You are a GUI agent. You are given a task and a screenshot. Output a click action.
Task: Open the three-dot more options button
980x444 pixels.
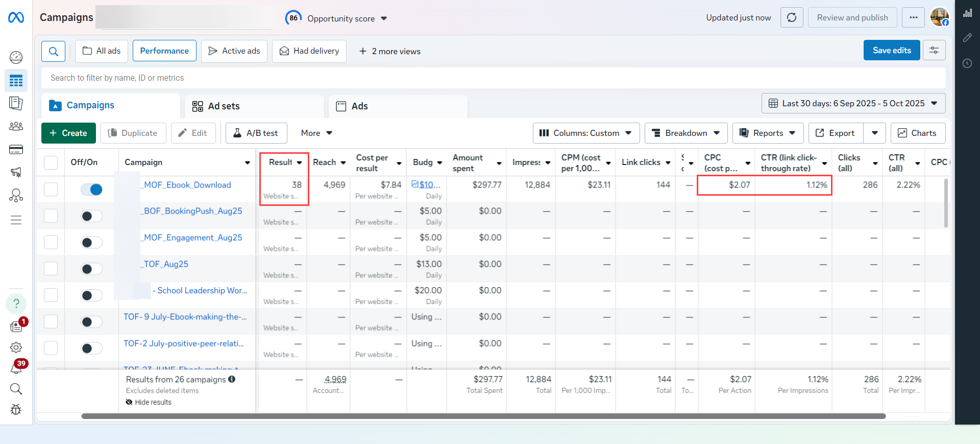(x=913, y=17)
